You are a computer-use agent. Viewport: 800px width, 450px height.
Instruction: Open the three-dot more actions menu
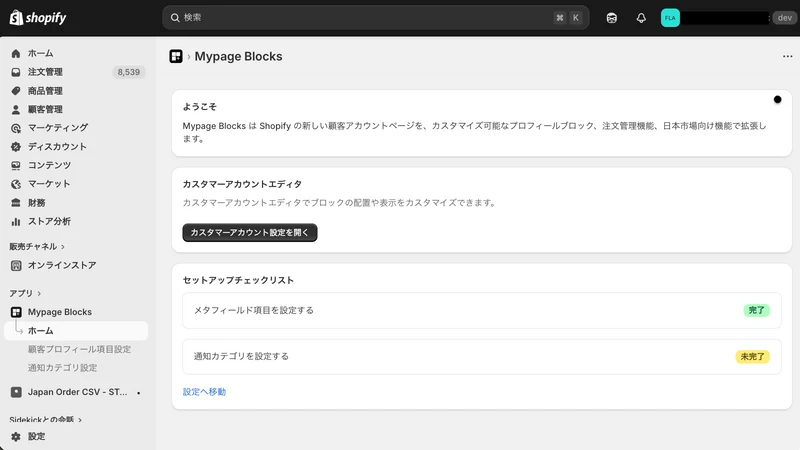[x=787, y=56]
